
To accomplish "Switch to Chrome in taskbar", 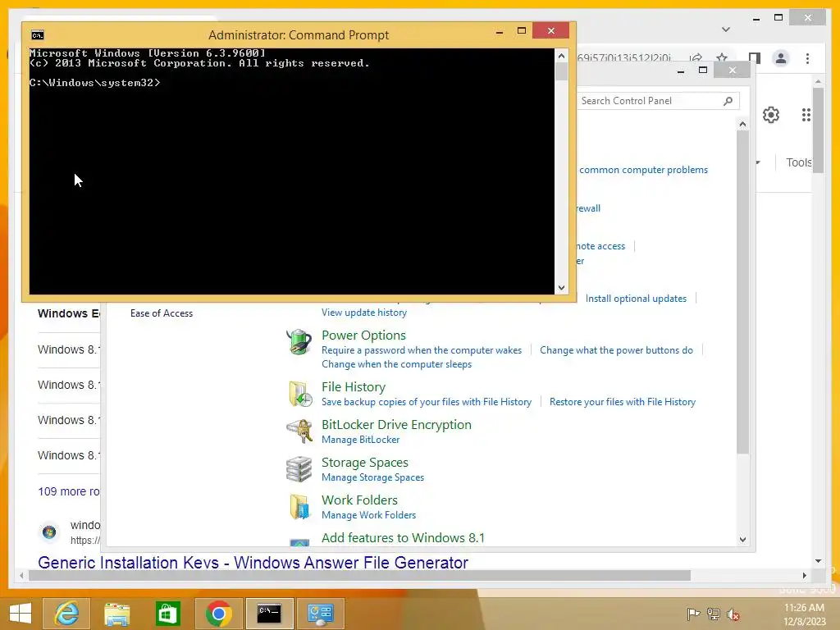I will tap(218, 614).
